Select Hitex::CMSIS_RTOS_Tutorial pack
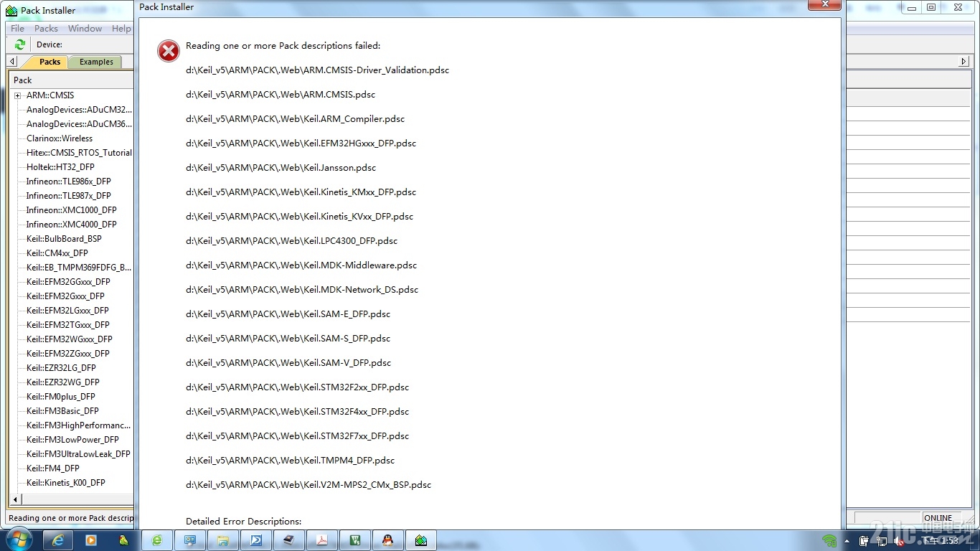980x551 pixels. point(79,153)
